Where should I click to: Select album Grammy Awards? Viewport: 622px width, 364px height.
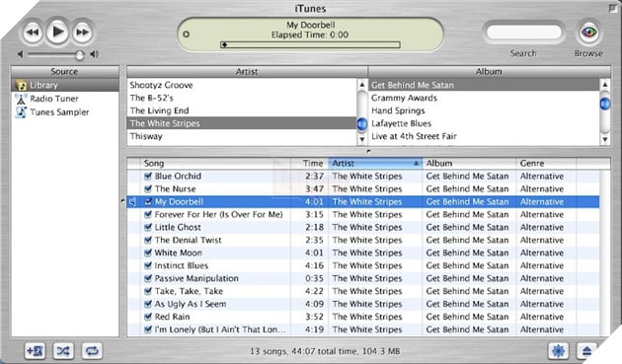click(484, 98)
